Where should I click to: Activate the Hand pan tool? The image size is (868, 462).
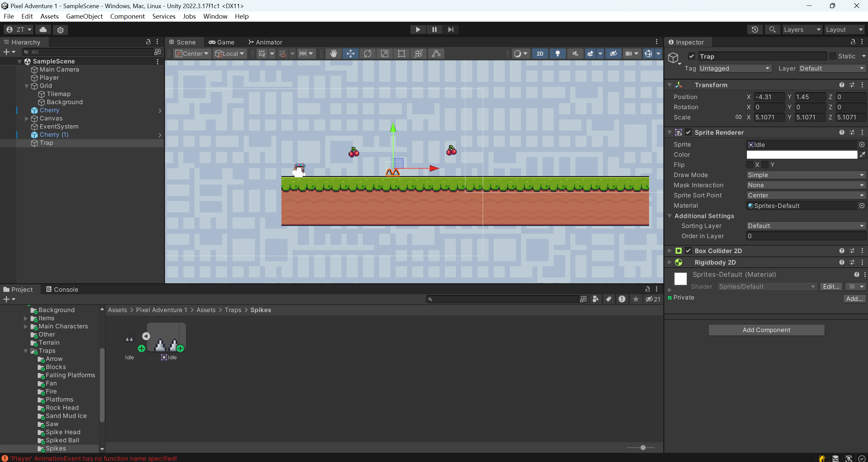coord(333,53)
